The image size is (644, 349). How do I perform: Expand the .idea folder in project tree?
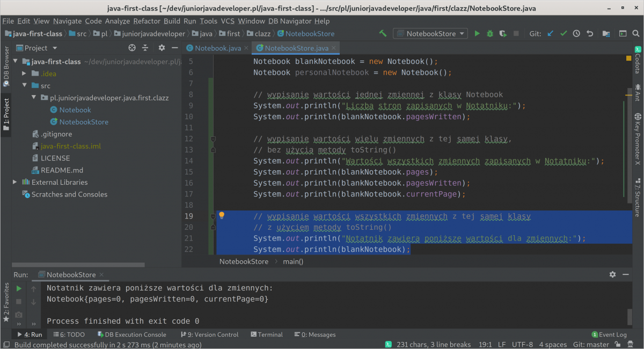tap(24, 74)
